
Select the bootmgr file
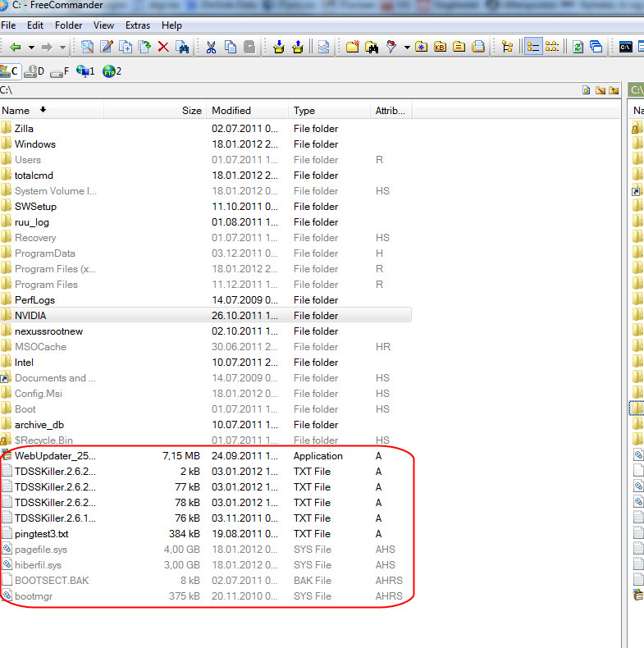34,596
